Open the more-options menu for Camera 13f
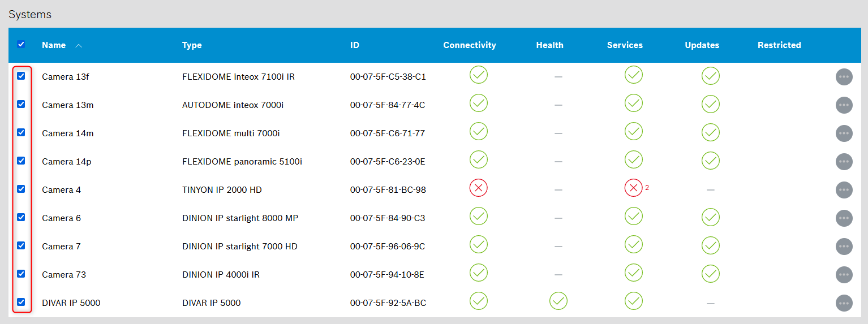868x324 pixels. click(844, 76)
